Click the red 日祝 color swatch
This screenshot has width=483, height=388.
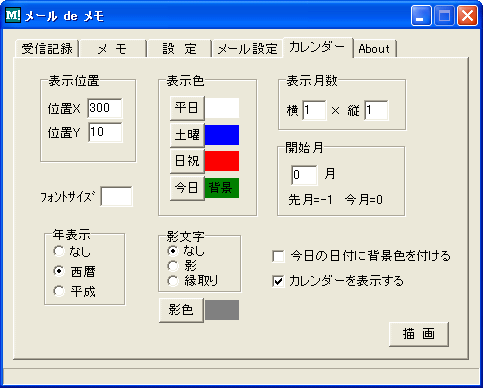coord(222,161)
